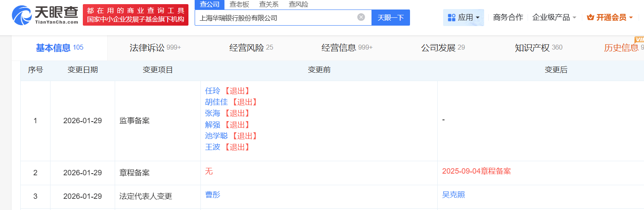
Task: Click the 天眼一下 search button
Action: [x=391, y=17]
